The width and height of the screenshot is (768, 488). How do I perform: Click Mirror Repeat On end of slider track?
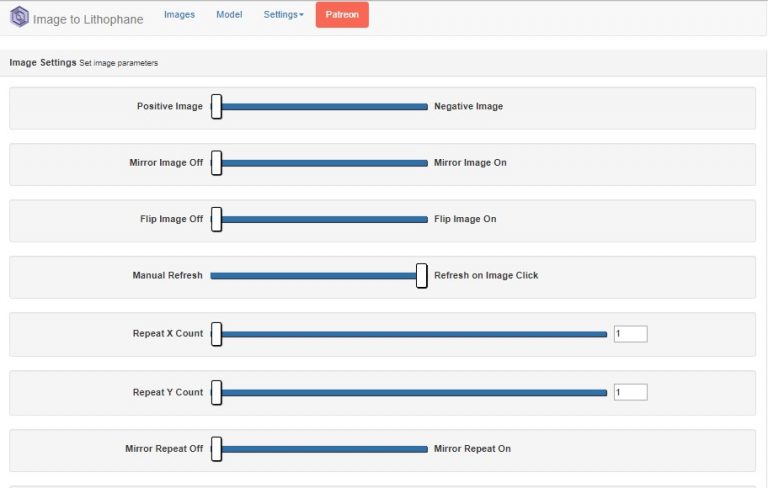pos(424,449)
